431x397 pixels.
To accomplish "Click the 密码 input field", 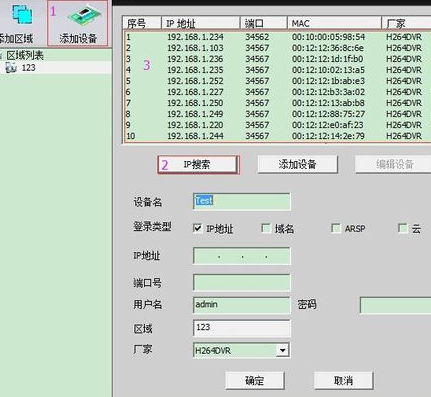I will (395, 305).
